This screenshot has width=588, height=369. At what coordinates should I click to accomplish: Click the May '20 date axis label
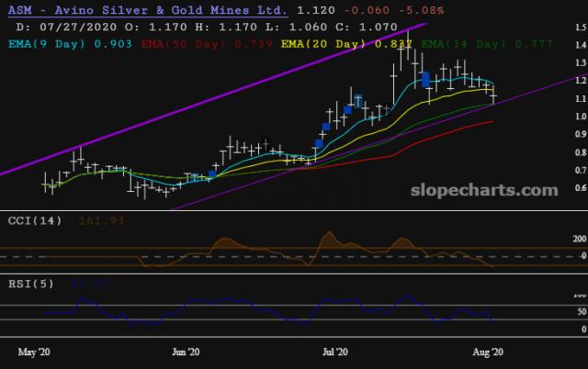(35, 351)
